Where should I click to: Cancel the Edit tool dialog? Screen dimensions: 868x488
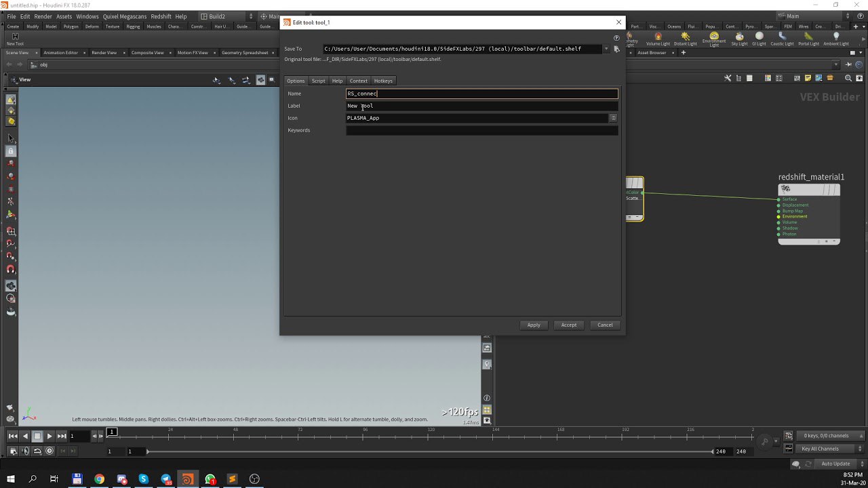(605, 325)
